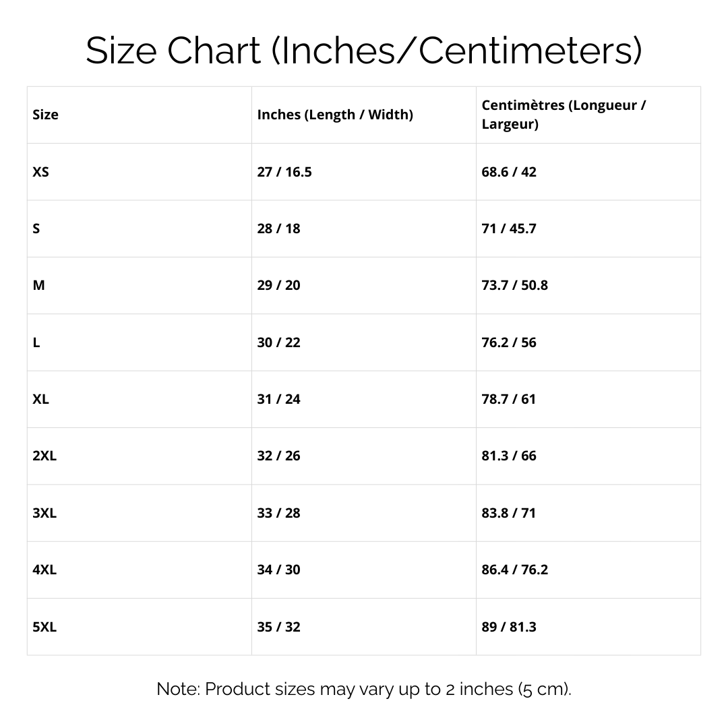Select the Centimètres (Longueur / Largeur) header
This screenshot has width=728, height=728.
[x=564, y=115]
